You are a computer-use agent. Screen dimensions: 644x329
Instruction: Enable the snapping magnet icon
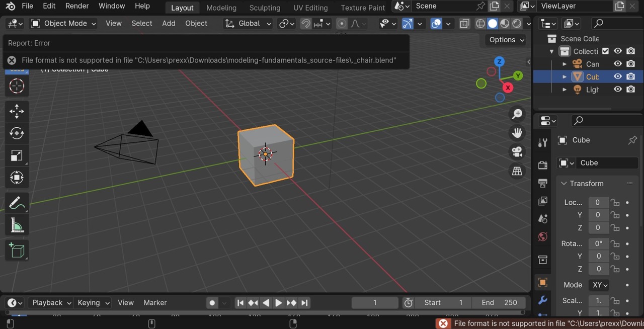pos(305,23)
